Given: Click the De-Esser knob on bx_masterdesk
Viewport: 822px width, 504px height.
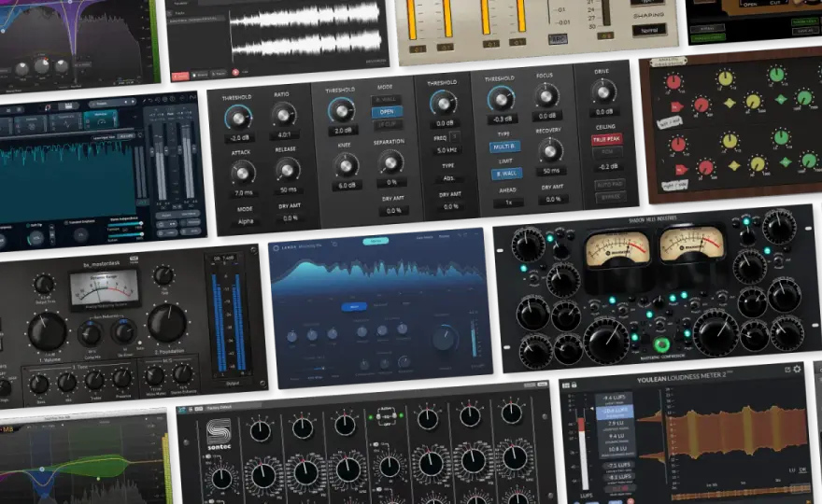Looking at the screenshot, I should [x=124, y=332].
